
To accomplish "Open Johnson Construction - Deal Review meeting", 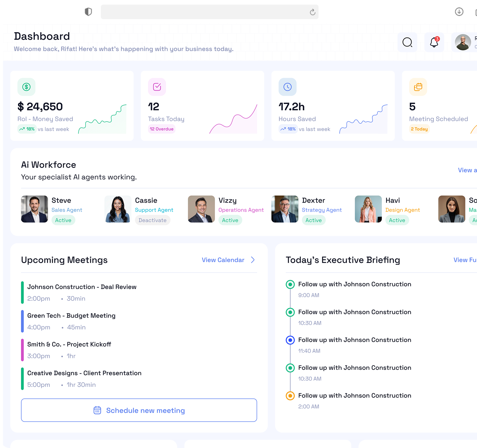I will pyautogui.click(x=139, y=292).
